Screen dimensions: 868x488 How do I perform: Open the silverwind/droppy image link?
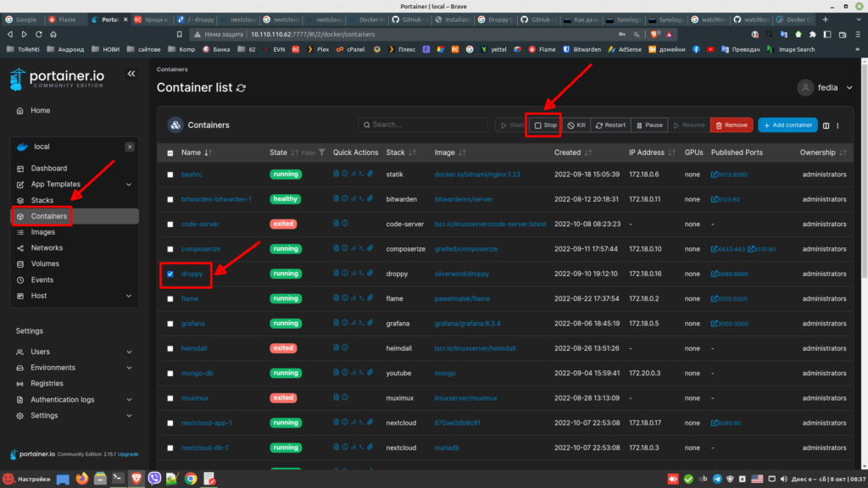tap(462, 274)
